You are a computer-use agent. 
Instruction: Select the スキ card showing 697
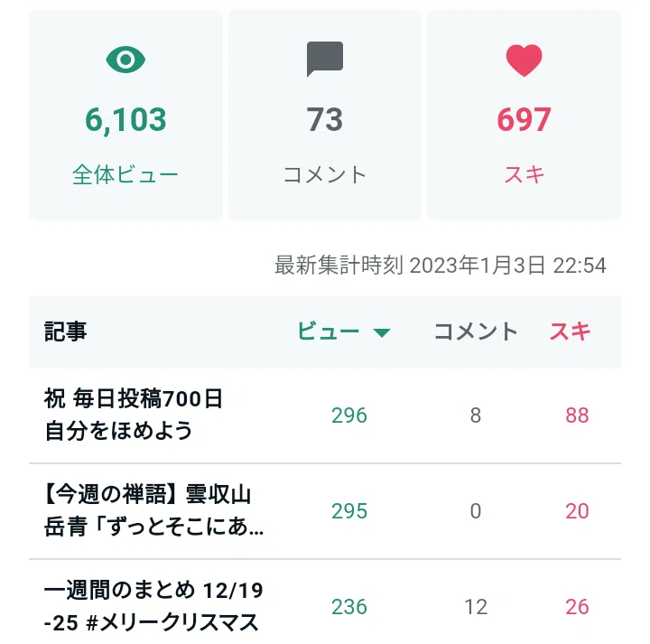pos(524,115)
